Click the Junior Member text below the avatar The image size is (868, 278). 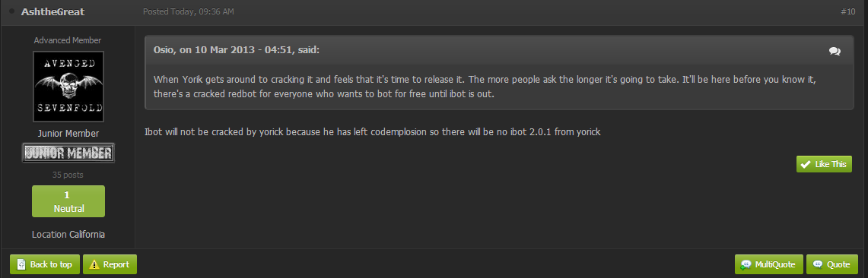tap(68, 133)
